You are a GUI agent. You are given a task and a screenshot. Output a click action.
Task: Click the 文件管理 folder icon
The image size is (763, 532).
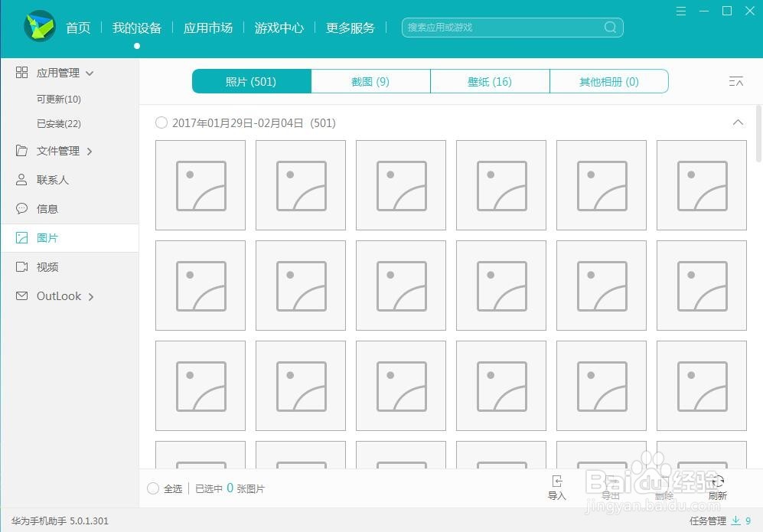click(x=21, y=150)
